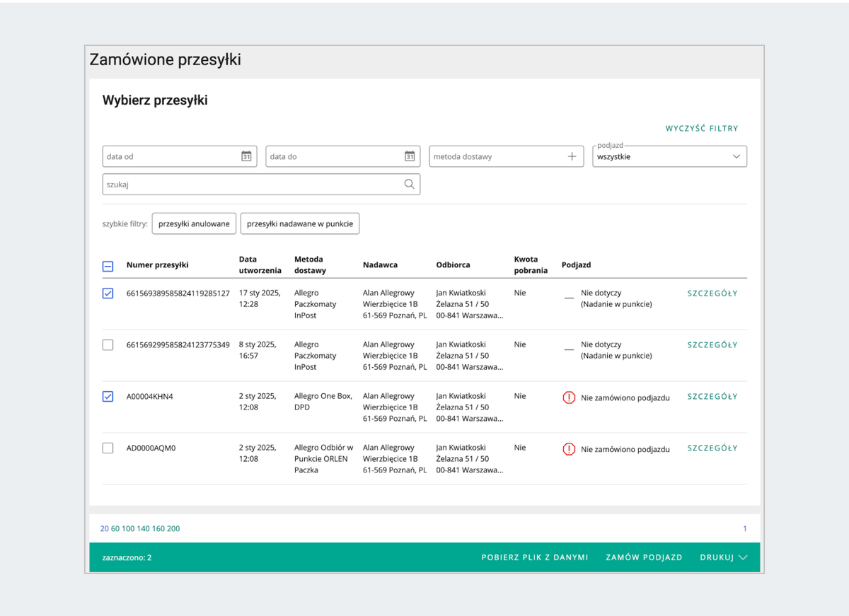The height and width of the screenshot is (616, 849).
Task: Set page size to 60
Action: 115,529
